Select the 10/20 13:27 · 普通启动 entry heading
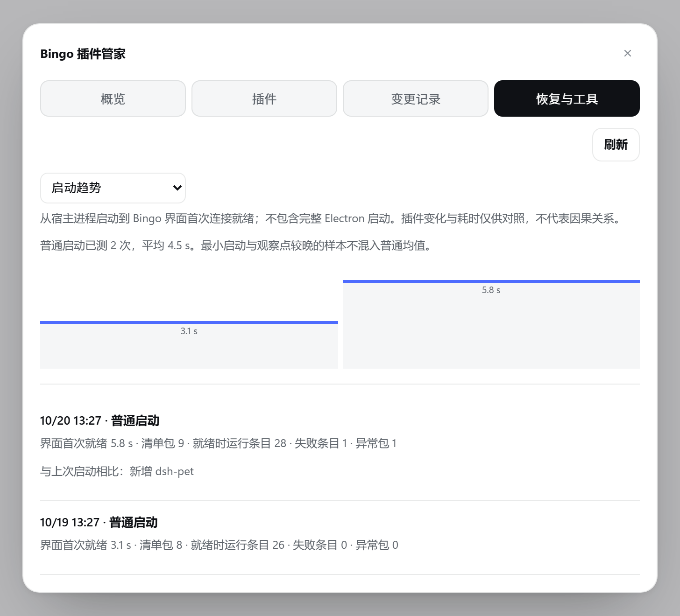680x616 pixels. pyautogui.click(x=100, y=420)
